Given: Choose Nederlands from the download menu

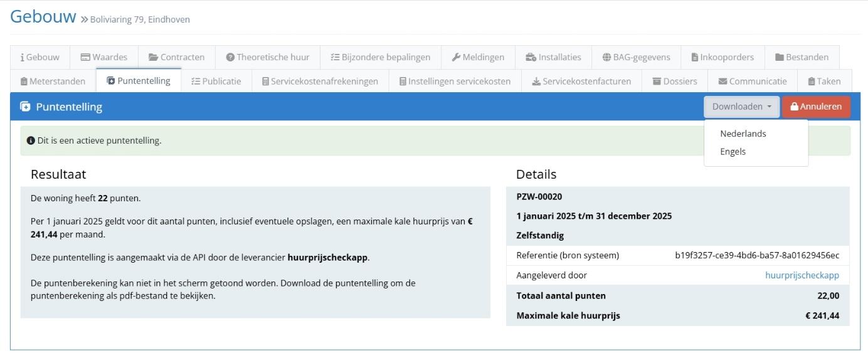Looking at the screenshot, I should click(743, 134).
